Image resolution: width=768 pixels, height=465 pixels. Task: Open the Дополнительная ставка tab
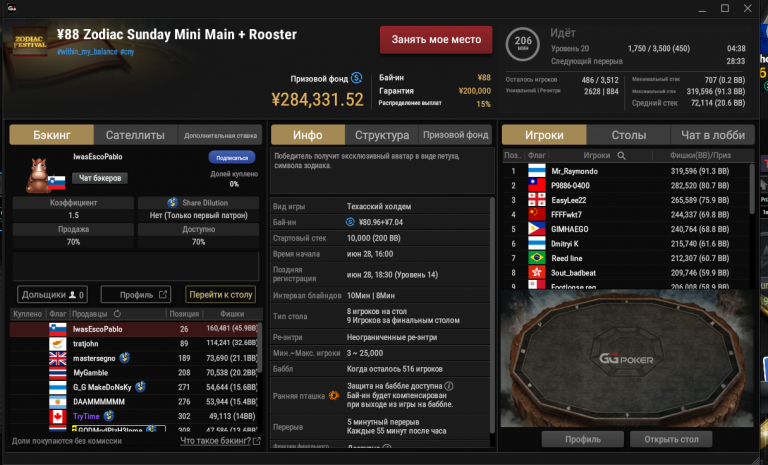point(220,135)
